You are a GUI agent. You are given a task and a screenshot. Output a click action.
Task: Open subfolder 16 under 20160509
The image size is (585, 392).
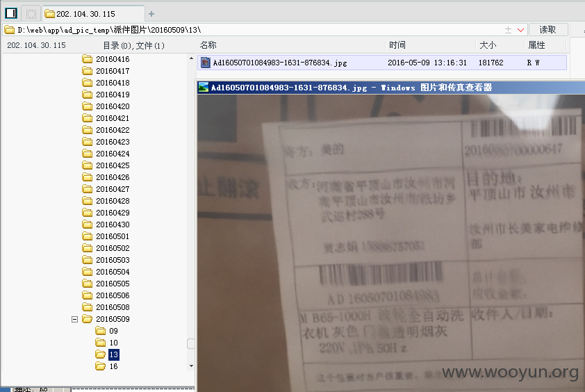(x=113, y=366)
